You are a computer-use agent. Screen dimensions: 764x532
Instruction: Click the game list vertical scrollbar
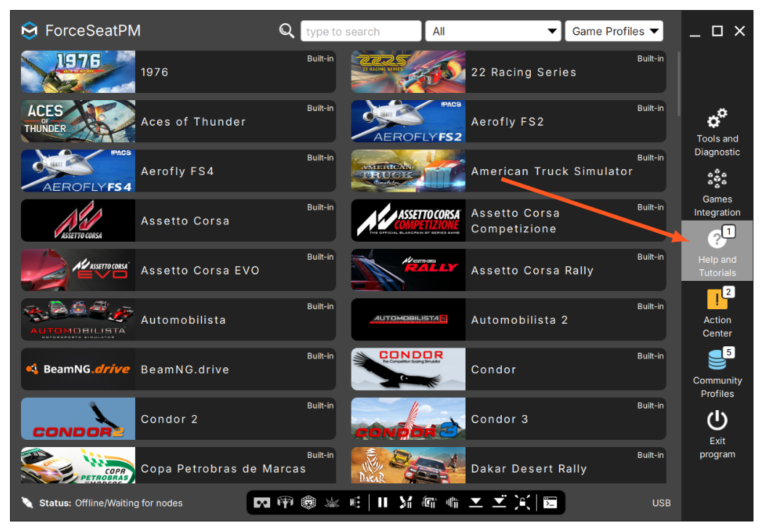[x=679, y=83]
